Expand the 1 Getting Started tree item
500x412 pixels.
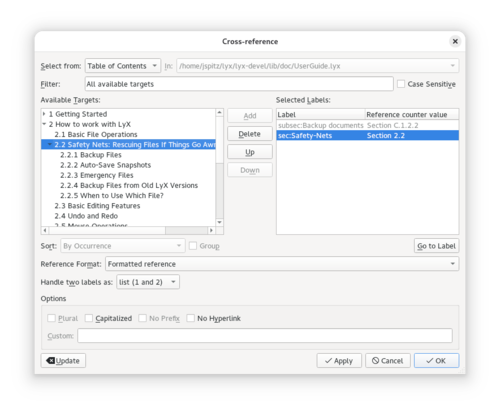point(44,114)
